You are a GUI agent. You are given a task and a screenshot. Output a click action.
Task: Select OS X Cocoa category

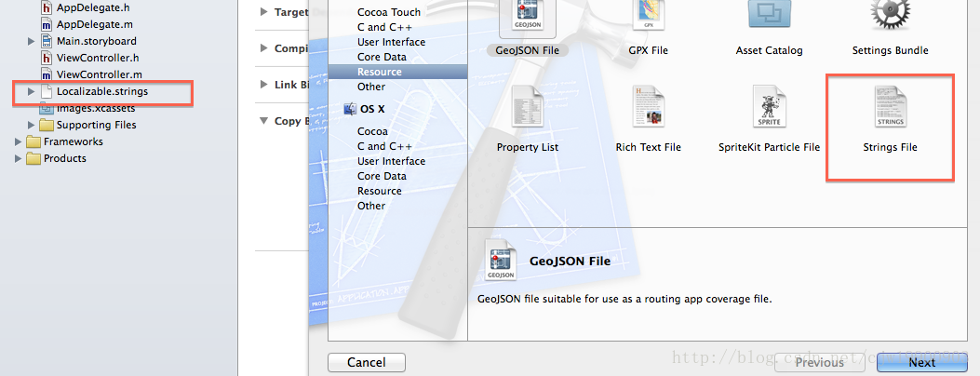tap(372, 131)
